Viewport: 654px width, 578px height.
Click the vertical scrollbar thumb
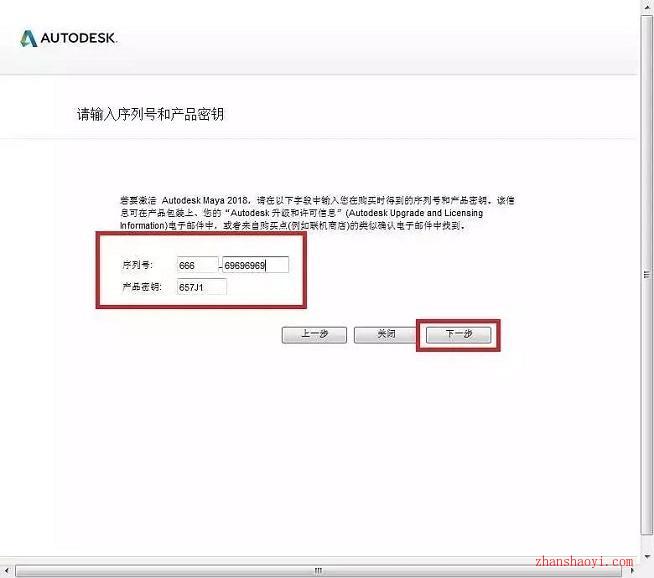coord(646,274)
